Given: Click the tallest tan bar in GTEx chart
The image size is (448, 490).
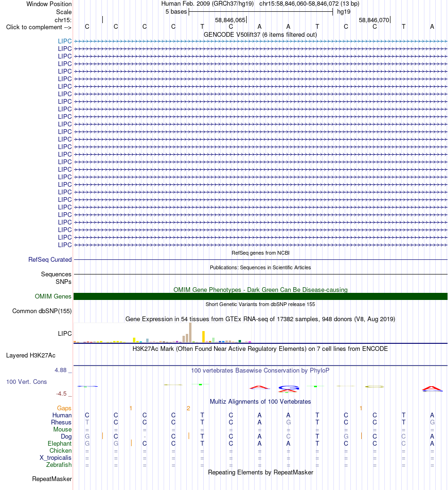Looking at the screenshot, I should pos(190,333).
